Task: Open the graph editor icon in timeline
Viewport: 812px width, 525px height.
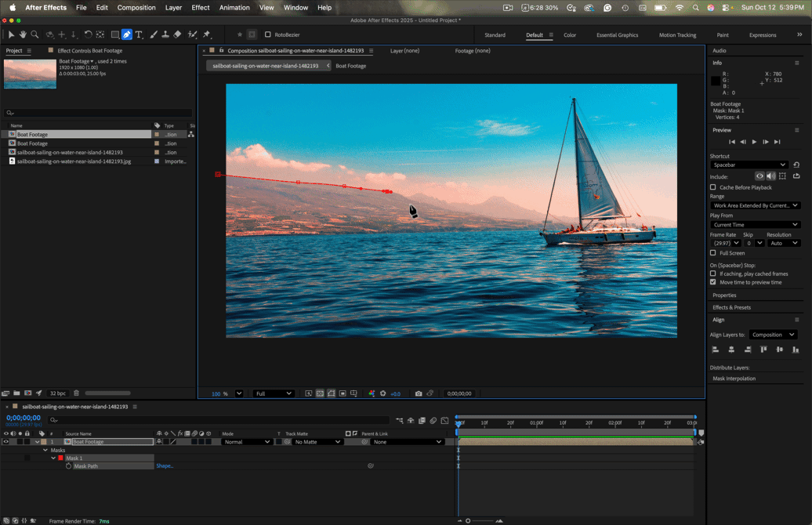Action: [445, 421]
